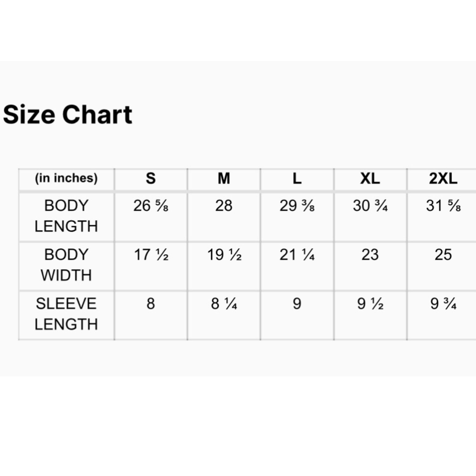Click the 26 ⅝ body length value
The image size is (476, 476).
tap(151, 206)
